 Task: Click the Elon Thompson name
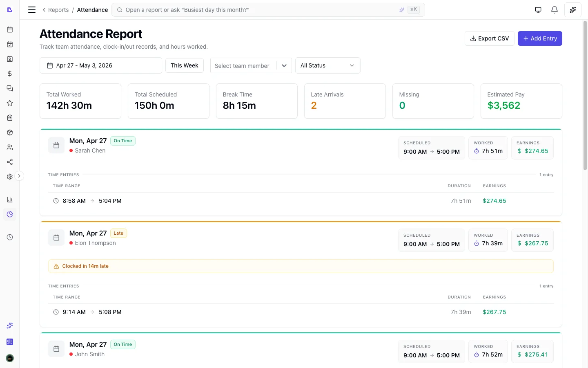coord(96,243)
